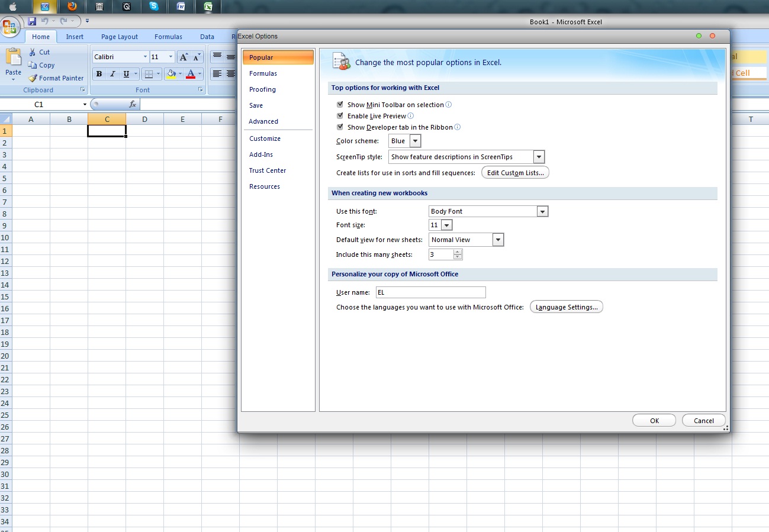Screen dimensions: 769x532
Task: Select the Popular options category
Action: click(x=278, y=57)
